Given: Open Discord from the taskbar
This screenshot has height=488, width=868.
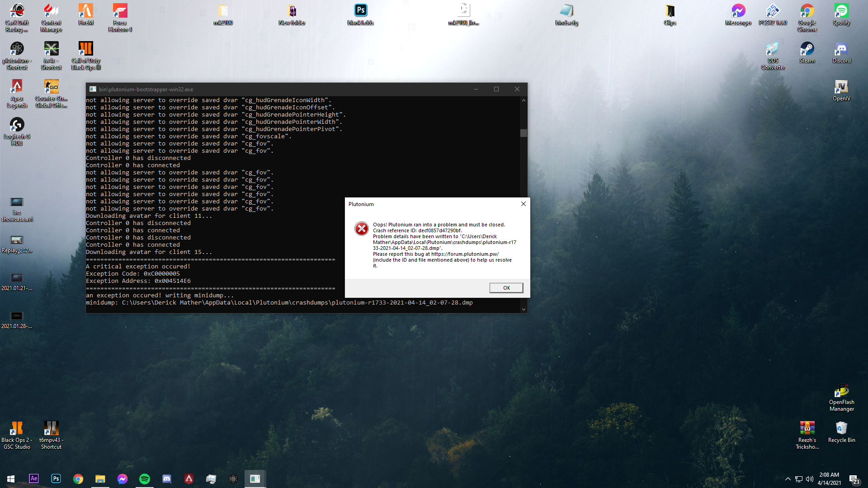Looking at the screenshot, I should tap(166, 479).
